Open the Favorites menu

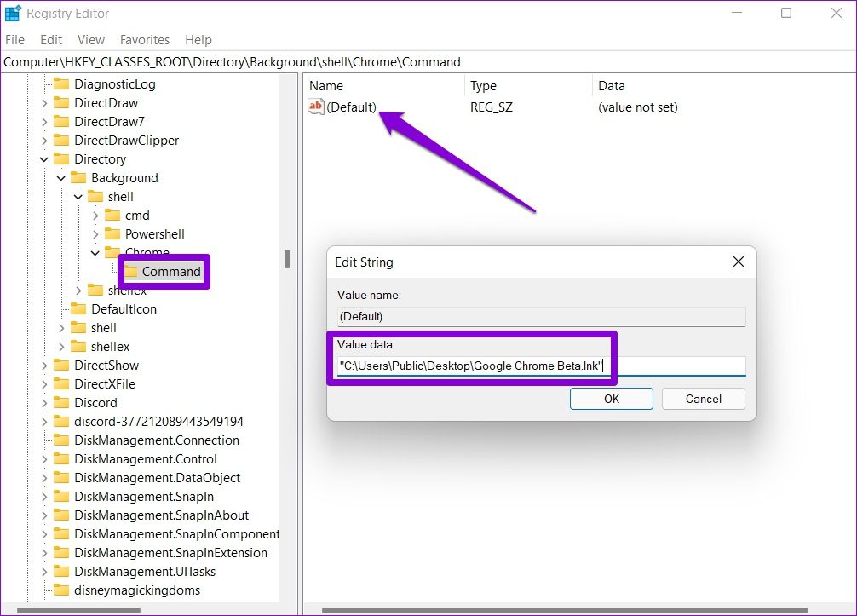145,40
